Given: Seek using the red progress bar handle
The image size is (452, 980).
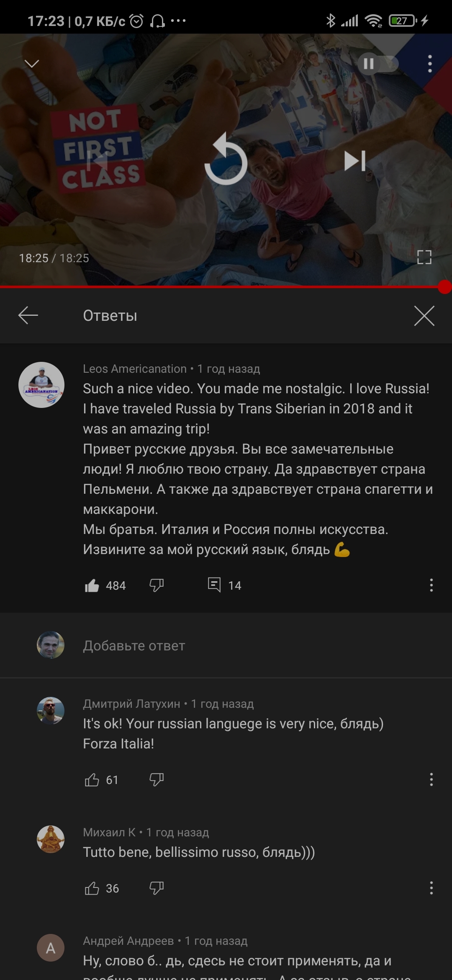Looking at the screenshot, I should point(444,287).
